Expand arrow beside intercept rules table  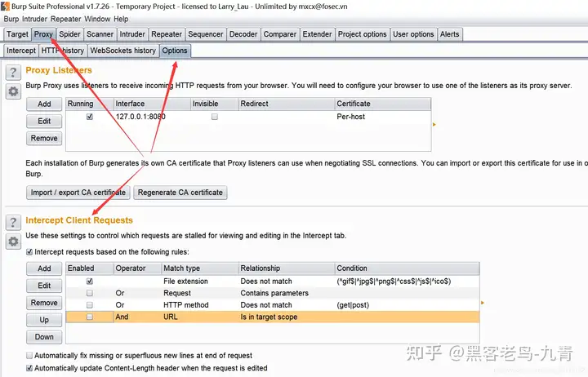pyautogui.click(x=483, y=303)
